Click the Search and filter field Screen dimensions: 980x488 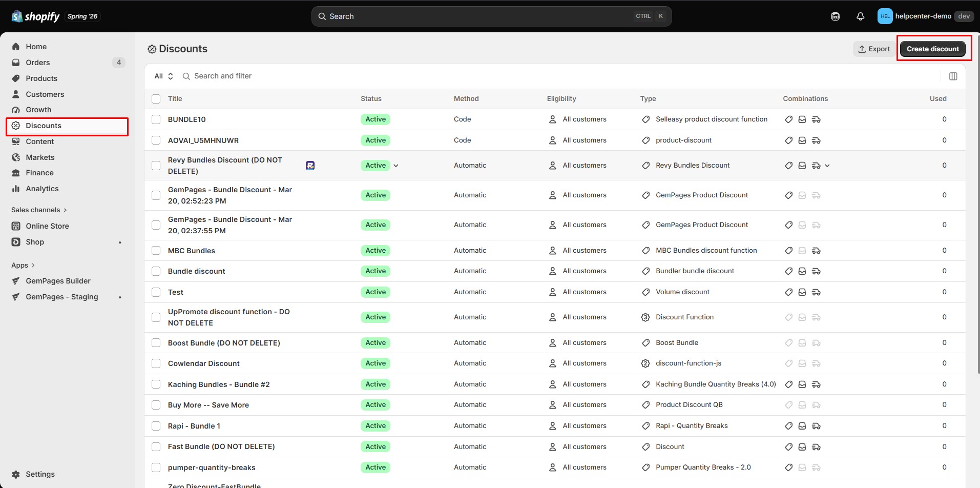pos(223,76)
